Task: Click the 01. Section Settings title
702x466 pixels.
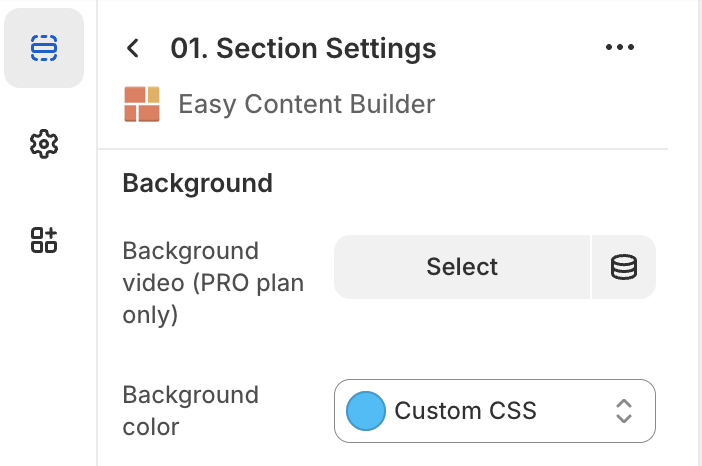Action: tap(303, 48)
